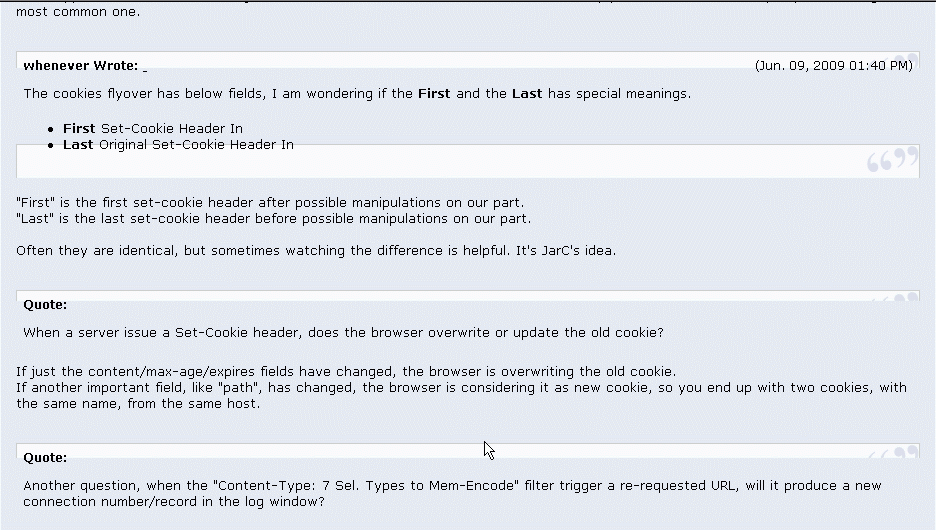Click the 'most common one.' text at the top
The height and width of the screenshot is (530, 936).
pyautogui.click(x=78, y=12)
